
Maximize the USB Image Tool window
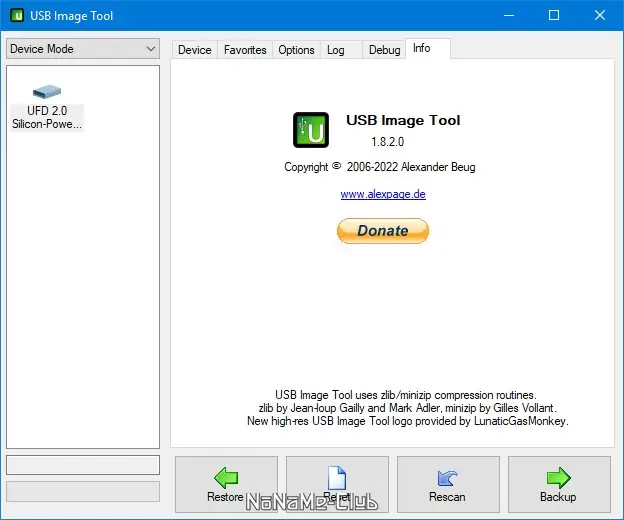(554, 16)
